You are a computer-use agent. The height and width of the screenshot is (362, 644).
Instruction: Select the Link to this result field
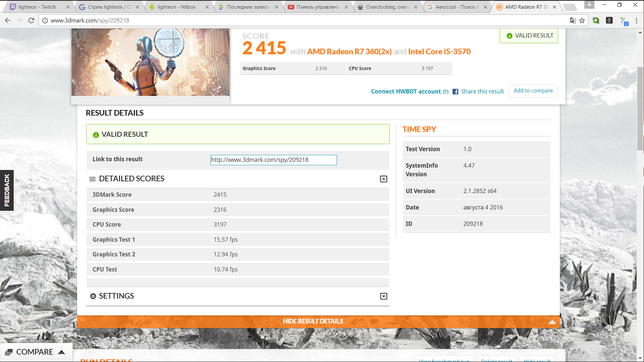[274, 160]
